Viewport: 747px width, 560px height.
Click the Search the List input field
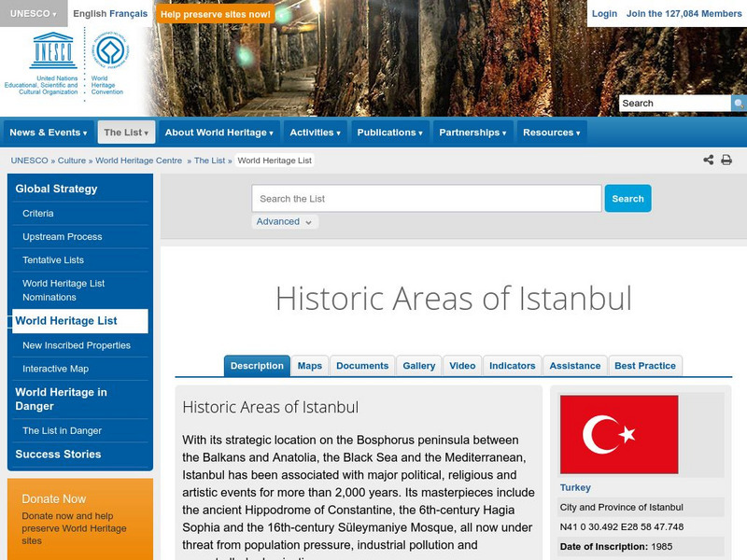point(427,199)
